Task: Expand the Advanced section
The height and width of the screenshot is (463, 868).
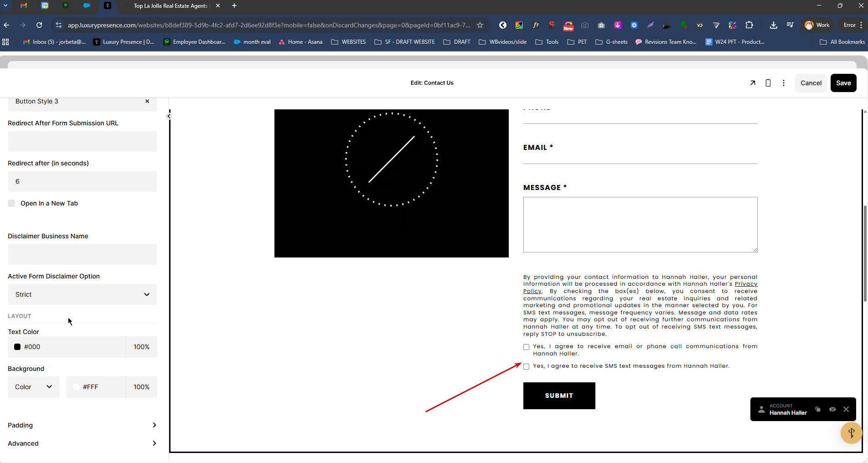Action: [x=83, y=443]
